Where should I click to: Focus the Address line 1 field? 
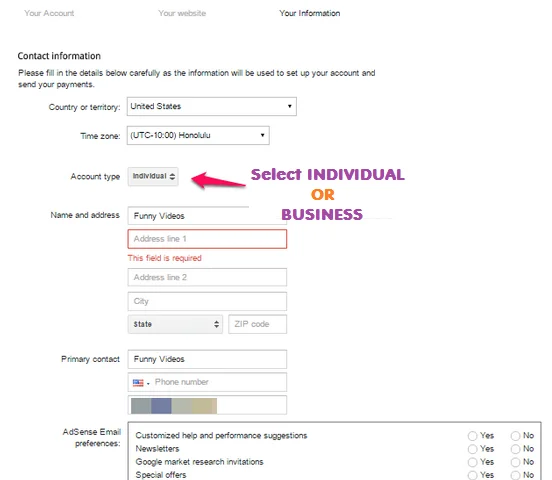coord(207,239)
